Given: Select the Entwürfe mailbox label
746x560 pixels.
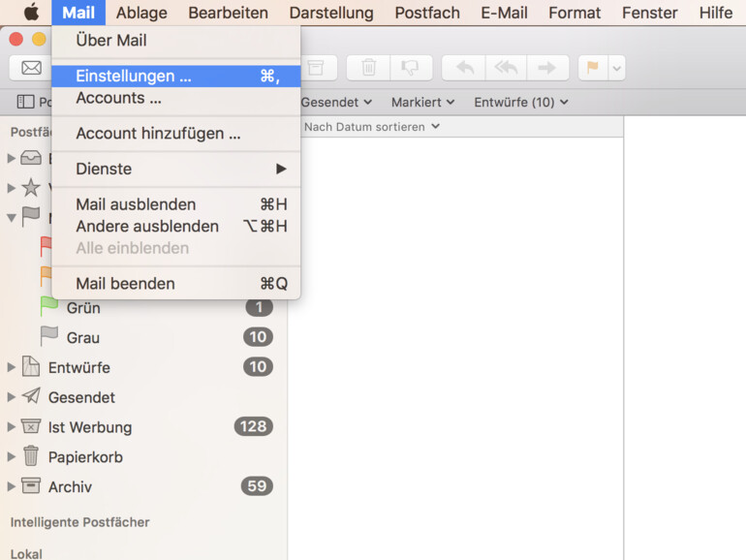Looking at the screenshot, I should (x=79, y=367).
